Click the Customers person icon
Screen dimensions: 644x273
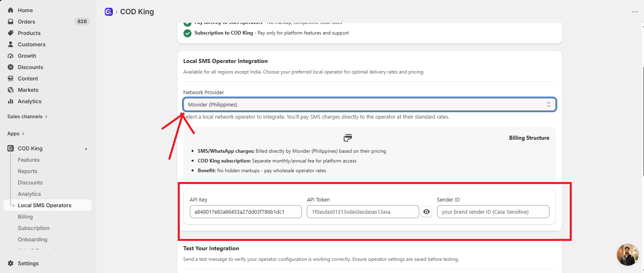tap(11, 44)
